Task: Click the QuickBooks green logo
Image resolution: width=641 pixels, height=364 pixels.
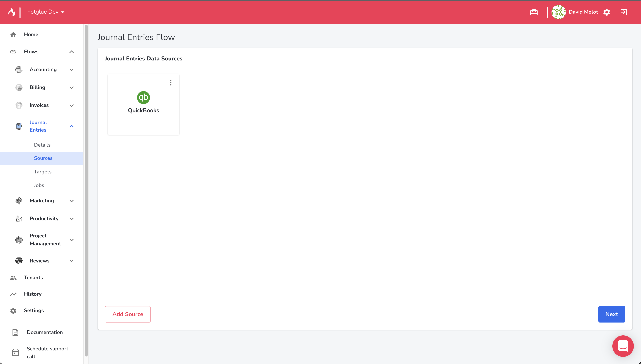Action: [143, 97]
